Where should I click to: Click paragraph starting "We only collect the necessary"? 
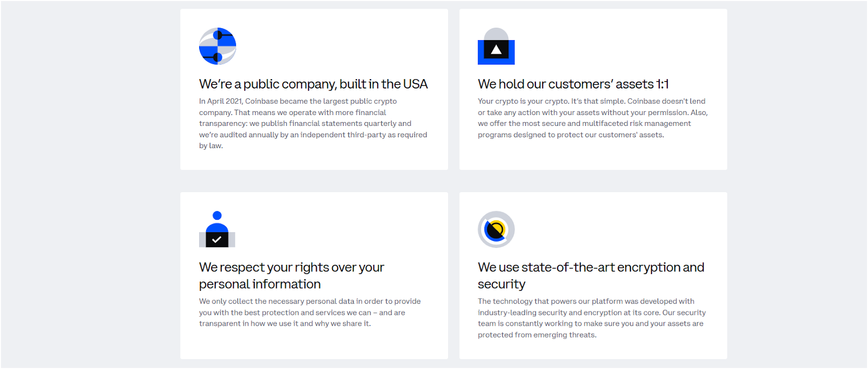[x=310, y=312]
